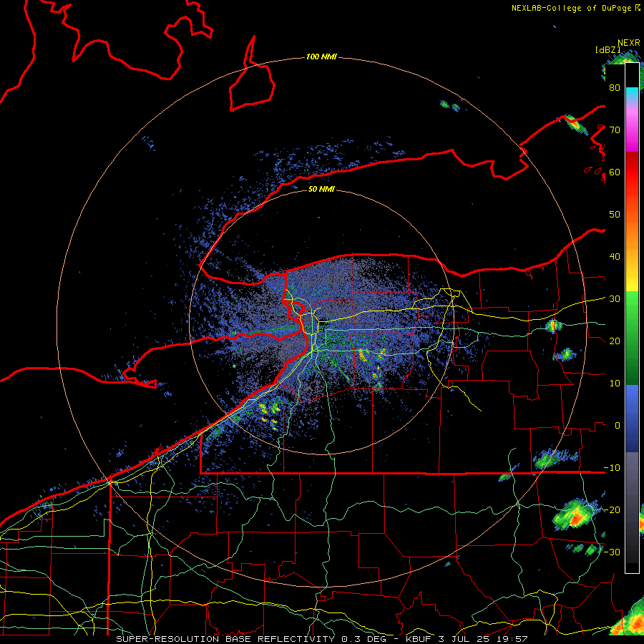
Task: Click the 50 value on dBZ scale
Action: pos(615,215)
